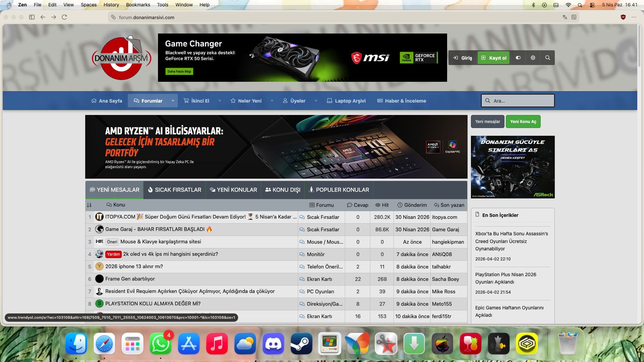Open Mouse & Klavye karşılaştırma sitesi thread
Viewport: 644px width, 362px height.
point(161,242)
